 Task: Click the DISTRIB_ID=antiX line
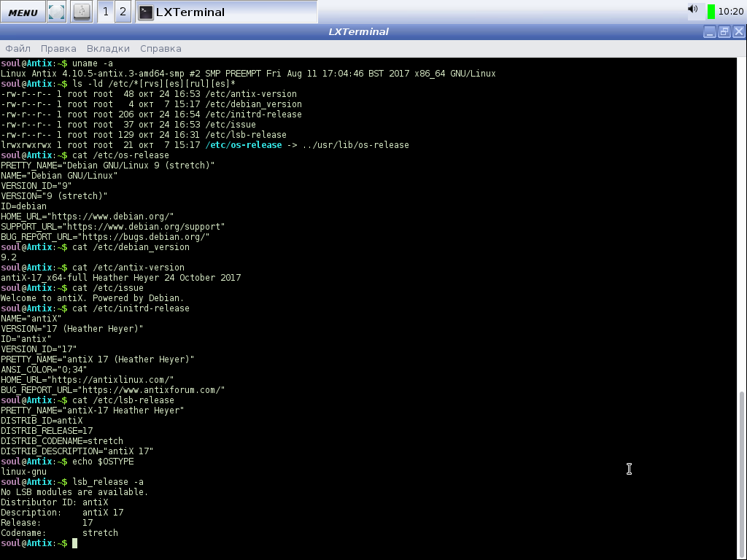tap(42, 421)
